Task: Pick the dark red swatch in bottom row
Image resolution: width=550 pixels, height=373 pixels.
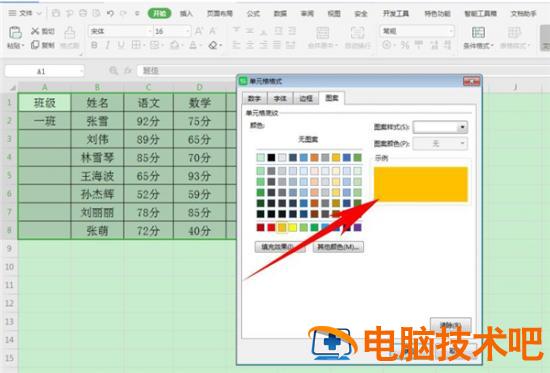Action: 260,228
